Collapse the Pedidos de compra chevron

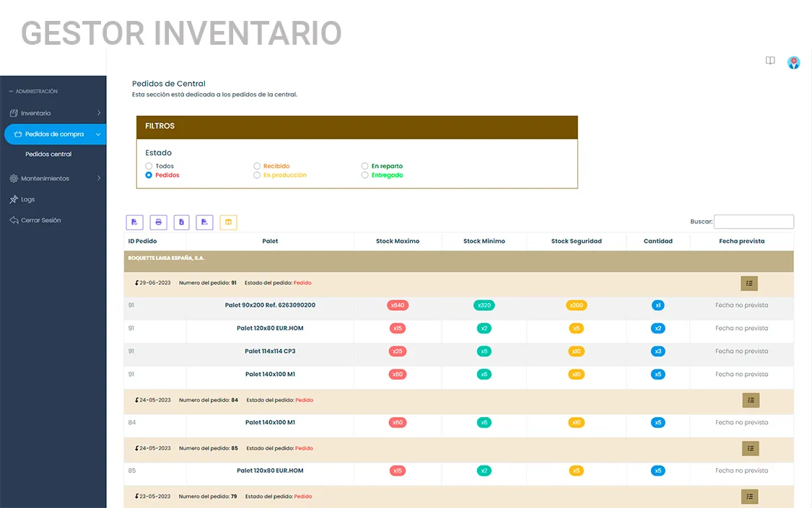(x=98, y=135)
